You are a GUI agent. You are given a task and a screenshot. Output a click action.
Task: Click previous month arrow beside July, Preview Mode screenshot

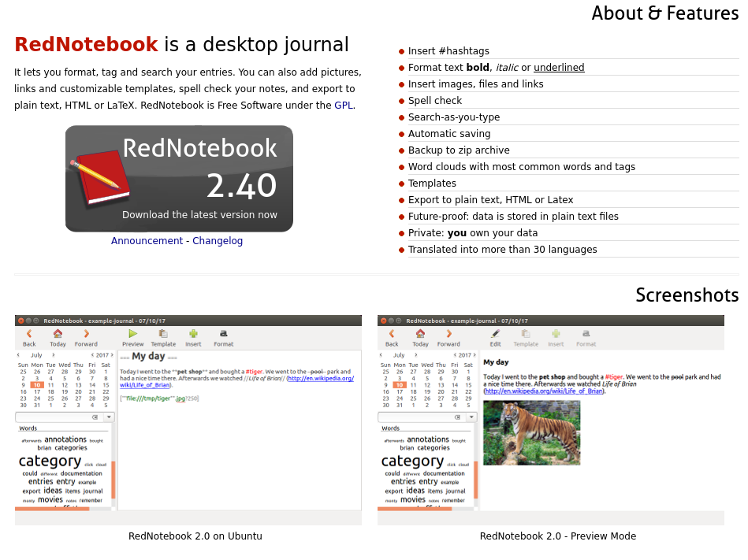pos(381,355)
